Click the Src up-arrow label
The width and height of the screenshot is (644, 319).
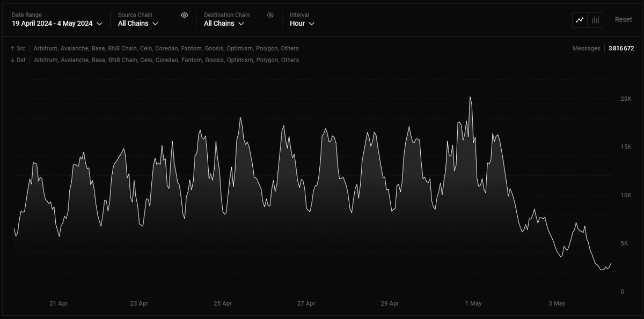click(x=18, y=48)
